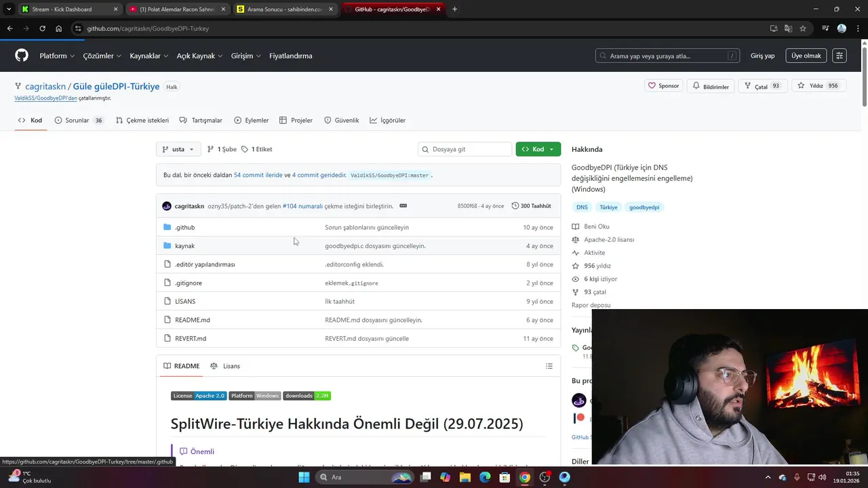
Task: Open the LİSANS file
Action: 185,301
